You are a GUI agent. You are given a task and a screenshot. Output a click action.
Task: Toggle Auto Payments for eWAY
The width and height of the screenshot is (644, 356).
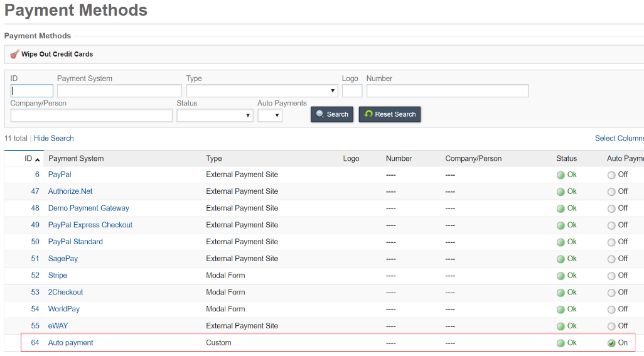pyautogui.click(x=611, y=327)
